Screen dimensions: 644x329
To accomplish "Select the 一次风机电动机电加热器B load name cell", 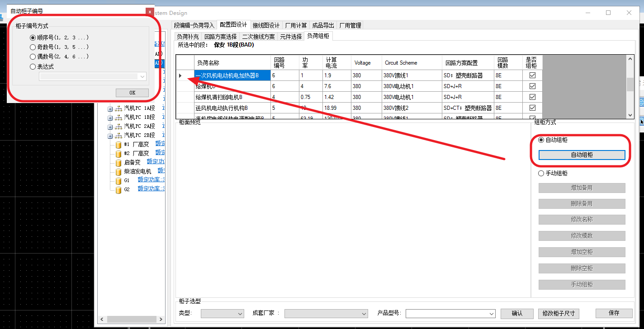I will [232, 75].
